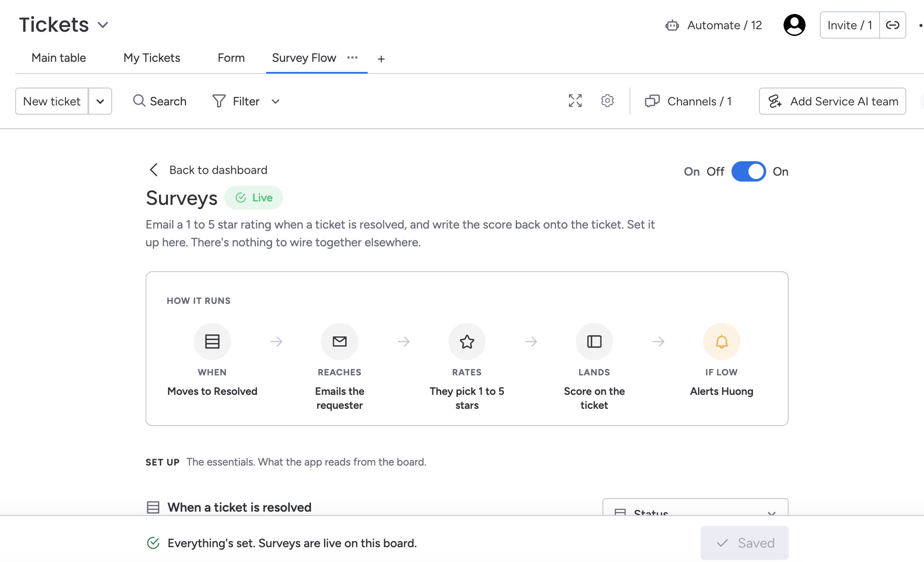
Task: Toggle the Surveys On/Off switch
Action: click(x=748, y=171)
